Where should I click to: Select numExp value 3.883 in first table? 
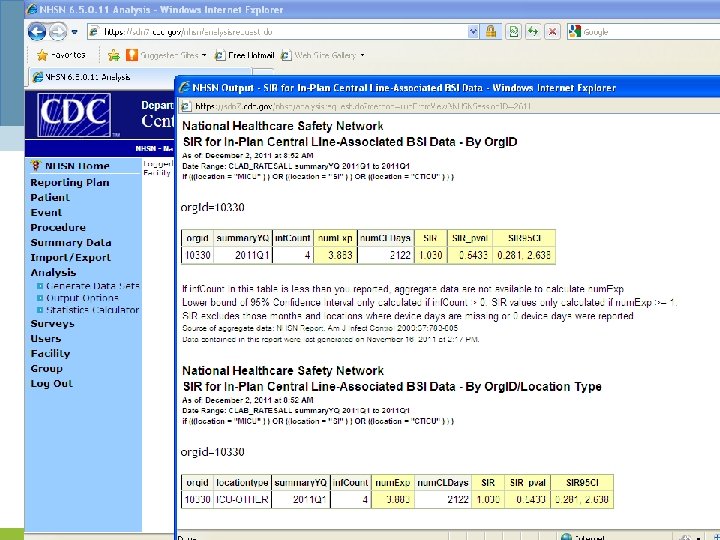point(335,255)
